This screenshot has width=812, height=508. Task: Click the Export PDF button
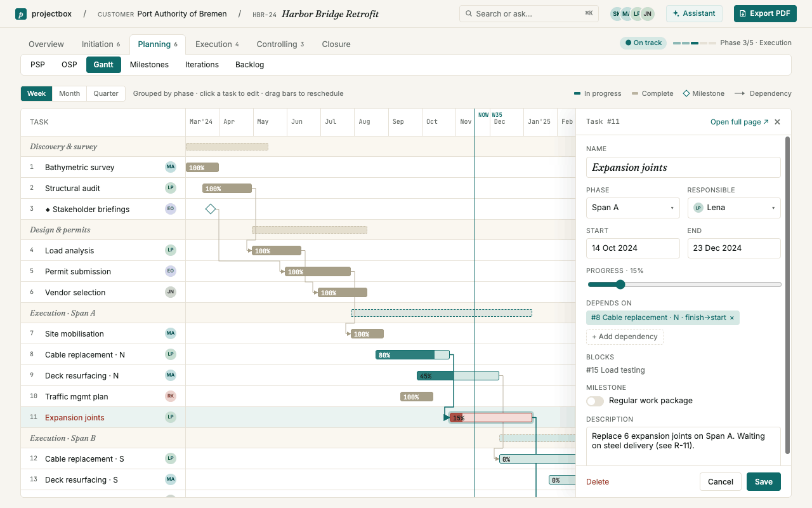click(765, 13)
